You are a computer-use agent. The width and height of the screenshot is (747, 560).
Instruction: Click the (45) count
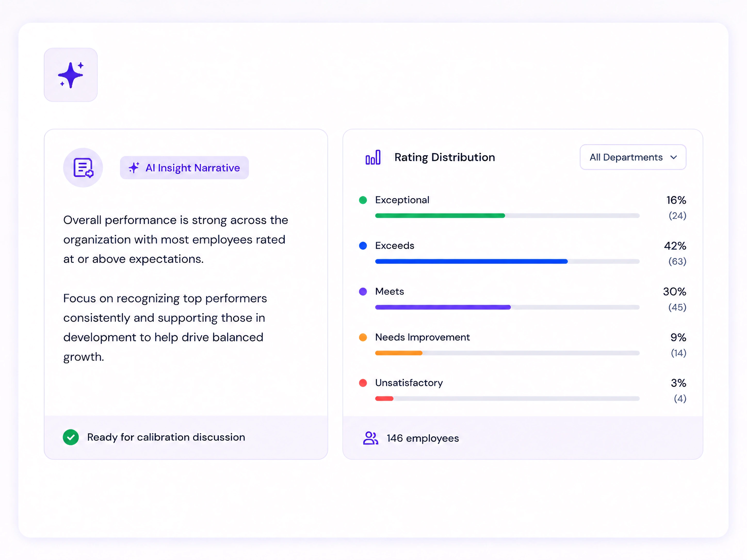coord(677,307)
